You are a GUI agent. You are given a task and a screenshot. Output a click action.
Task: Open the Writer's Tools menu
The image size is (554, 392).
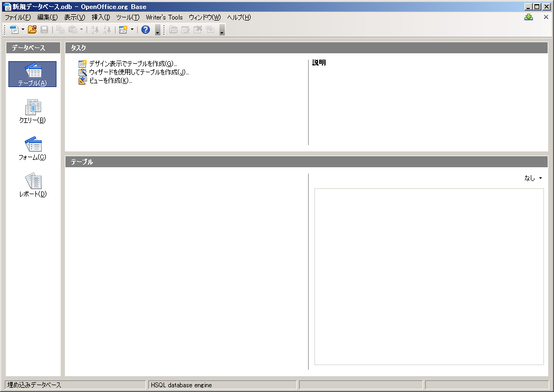coord(164,17)
